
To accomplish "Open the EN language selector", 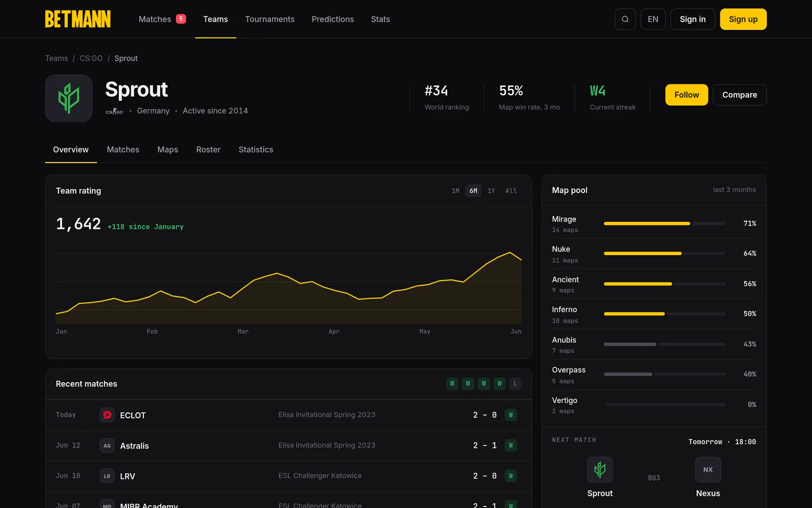I will click(653, 19).
